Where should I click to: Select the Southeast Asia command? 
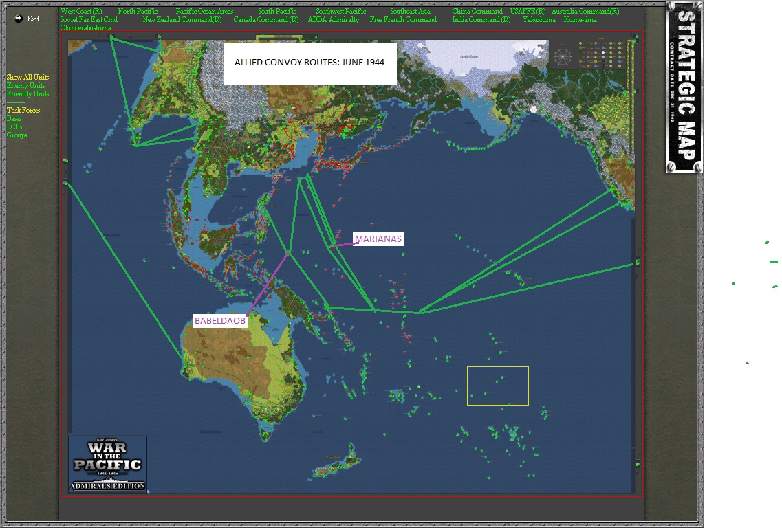point(410,11)
